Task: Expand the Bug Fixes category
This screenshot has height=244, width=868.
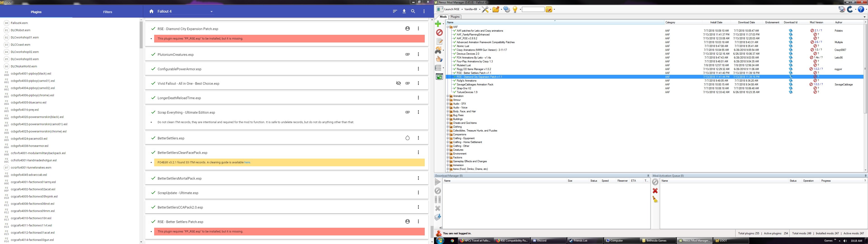Action: [448, 115]
